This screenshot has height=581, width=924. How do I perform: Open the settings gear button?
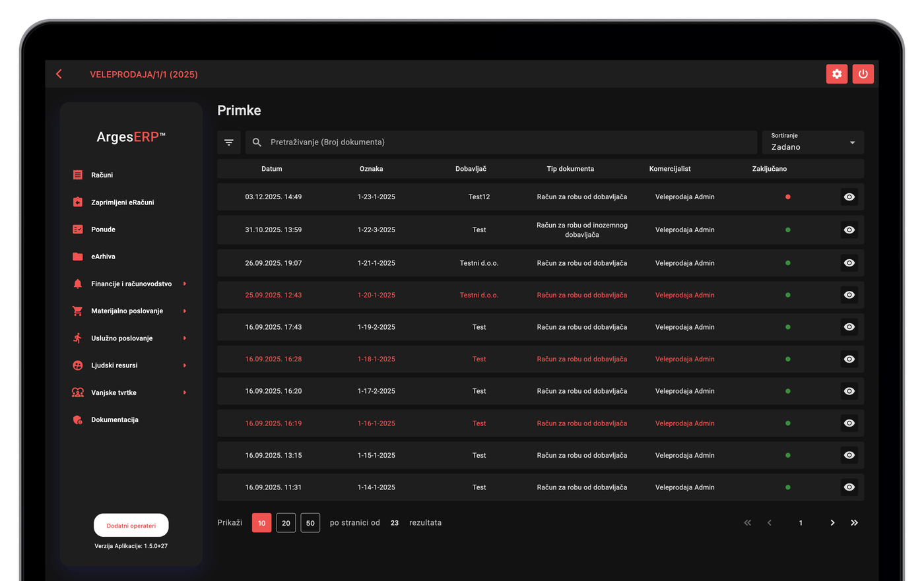[x=836, y=74]
